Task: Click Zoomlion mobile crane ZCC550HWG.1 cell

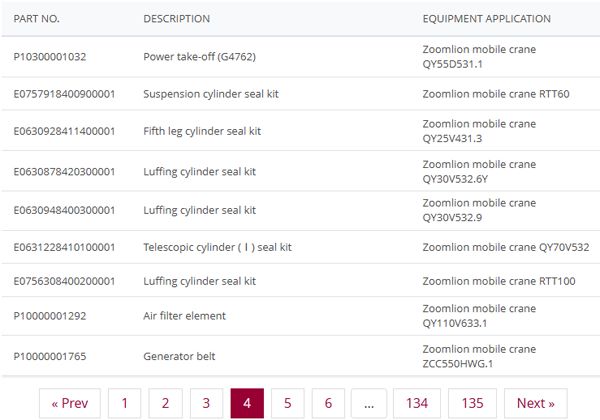Action: [x=479, y=357]
